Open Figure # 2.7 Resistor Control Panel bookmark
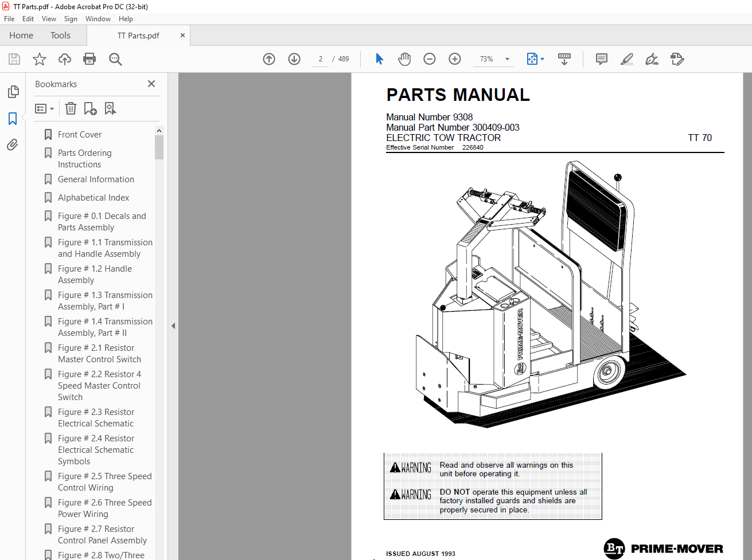This screenshot has height=560, width=752. click(102, 535)
